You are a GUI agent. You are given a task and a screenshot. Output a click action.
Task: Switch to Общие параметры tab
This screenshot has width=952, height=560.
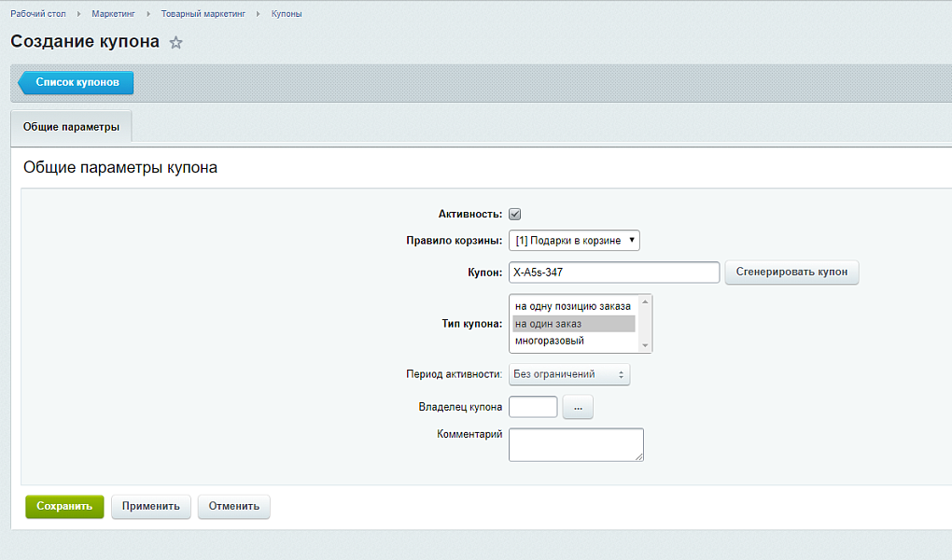coord(71,127)
